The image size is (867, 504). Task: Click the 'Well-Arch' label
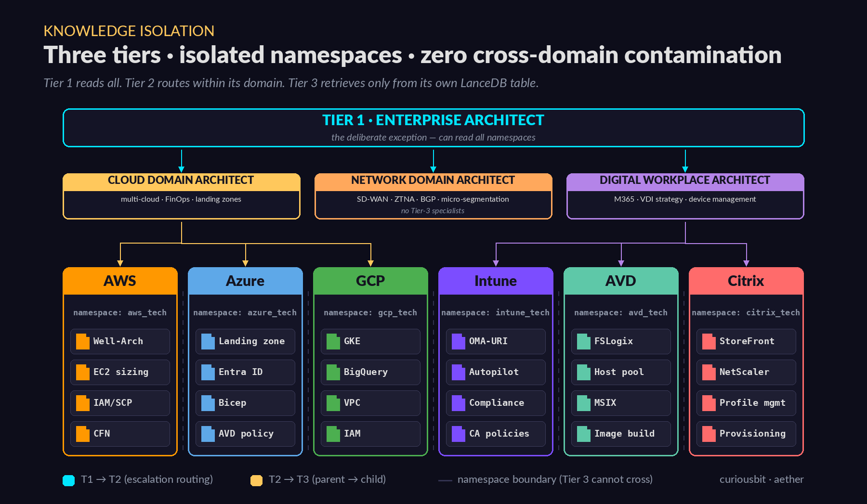pyautogui.click(x=118, y=341)
